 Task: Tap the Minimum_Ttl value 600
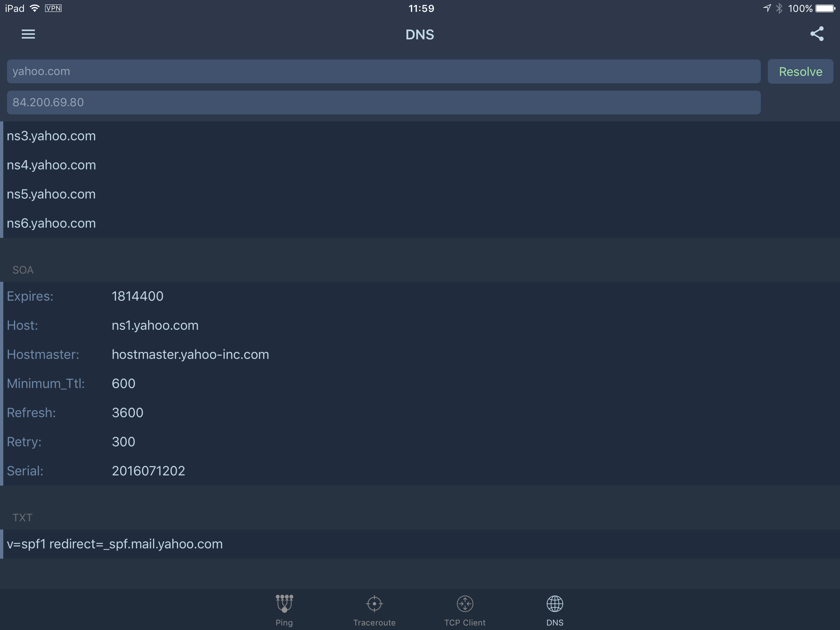click(123, 383)
